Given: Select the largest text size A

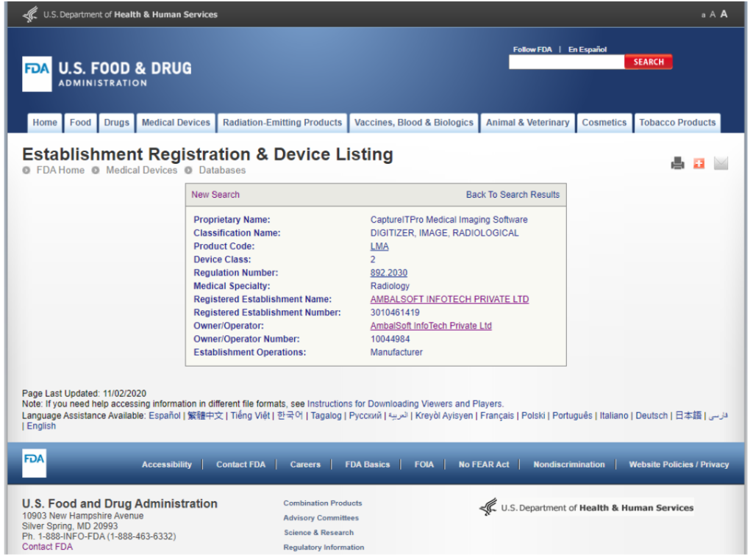Looking at the screenshot, I should pos(724,14).
